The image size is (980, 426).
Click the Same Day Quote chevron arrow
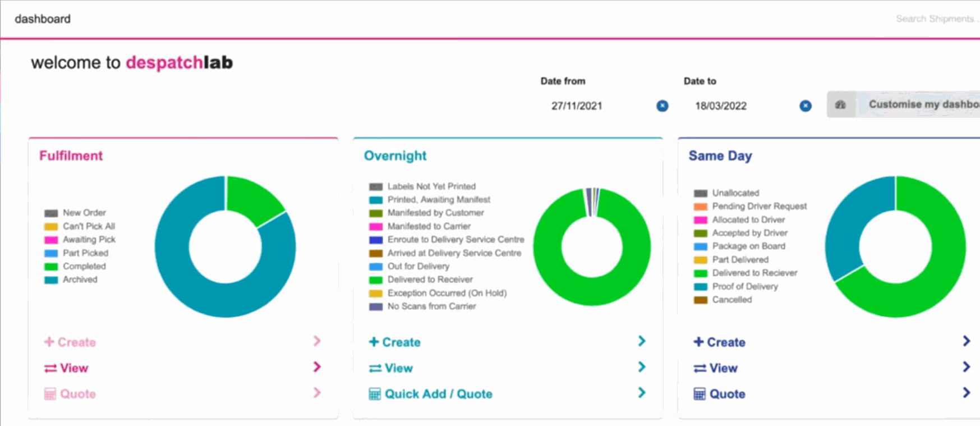tap(966, 392)
